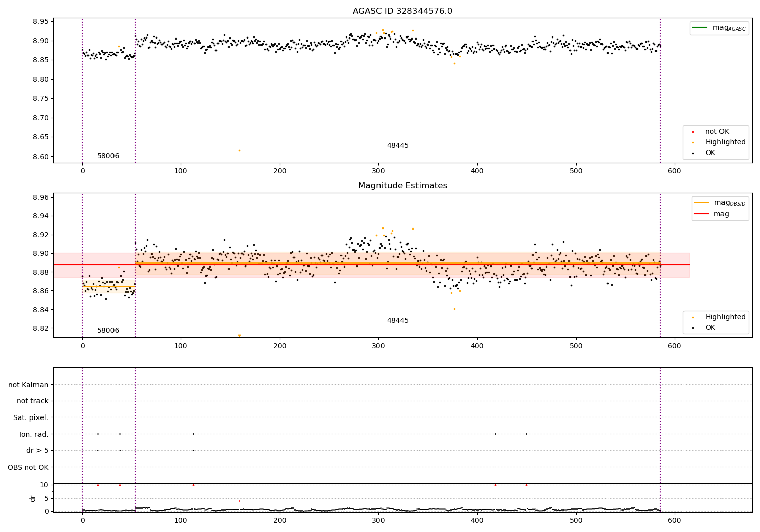The image size is (760, 532).
Task: Click the red line swatch beside "mag" legend
Action: click(701, 214)
